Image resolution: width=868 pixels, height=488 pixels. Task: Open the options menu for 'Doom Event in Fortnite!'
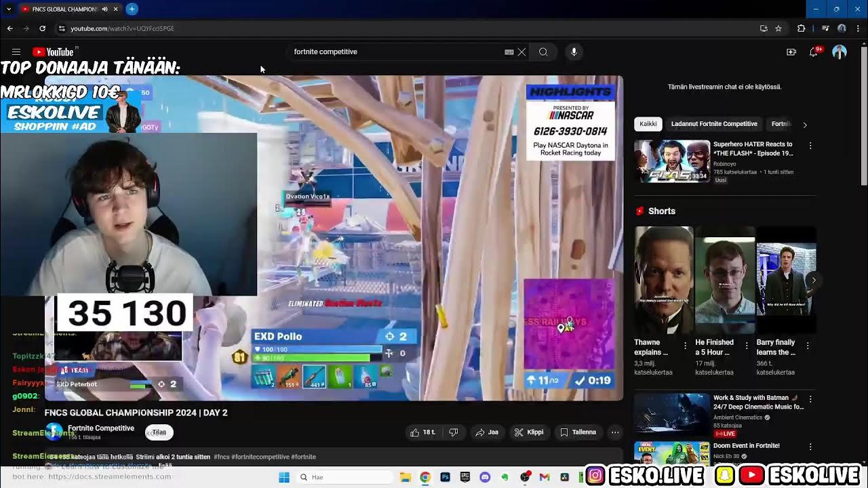tap(810, 447)
